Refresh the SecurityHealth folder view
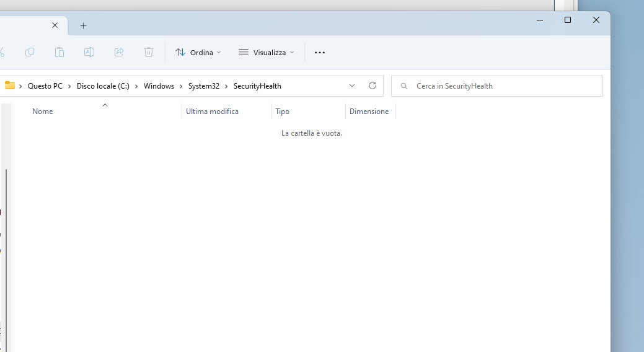 [x=373, y=86]
